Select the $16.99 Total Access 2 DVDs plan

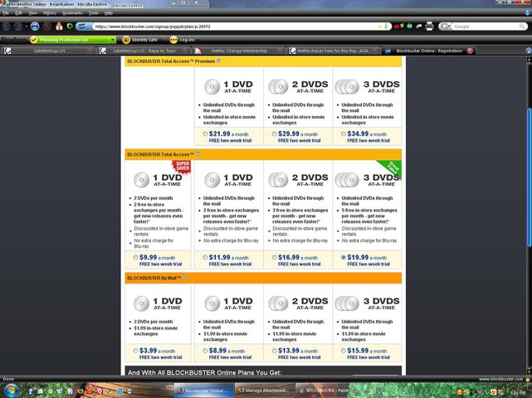click(274, 258)
